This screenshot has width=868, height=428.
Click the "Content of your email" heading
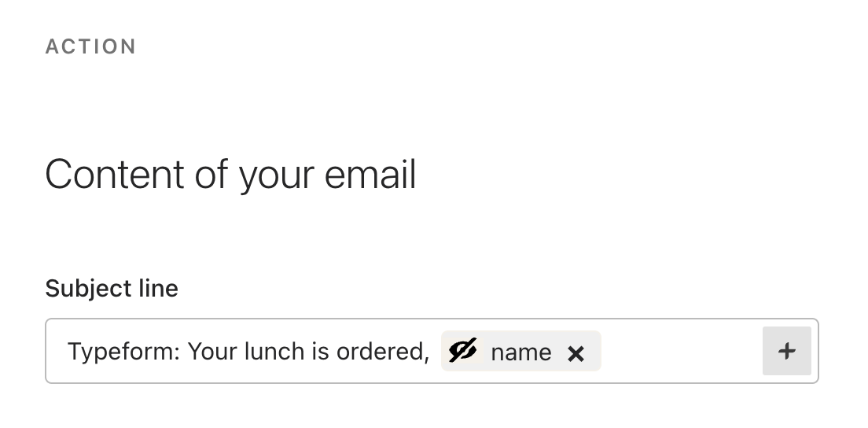230,175
